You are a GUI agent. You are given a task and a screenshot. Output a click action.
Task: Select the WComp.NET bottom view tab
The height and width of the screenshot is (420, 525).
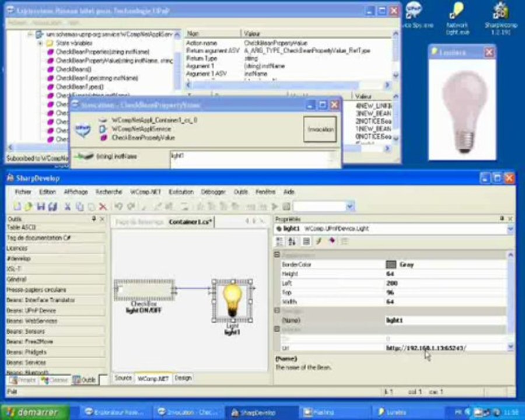point(153,379)
